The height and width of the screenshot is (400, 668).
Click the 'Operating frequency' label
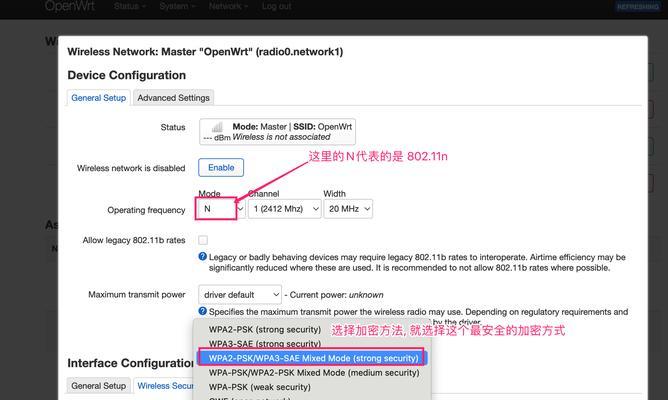pos(146,210)
